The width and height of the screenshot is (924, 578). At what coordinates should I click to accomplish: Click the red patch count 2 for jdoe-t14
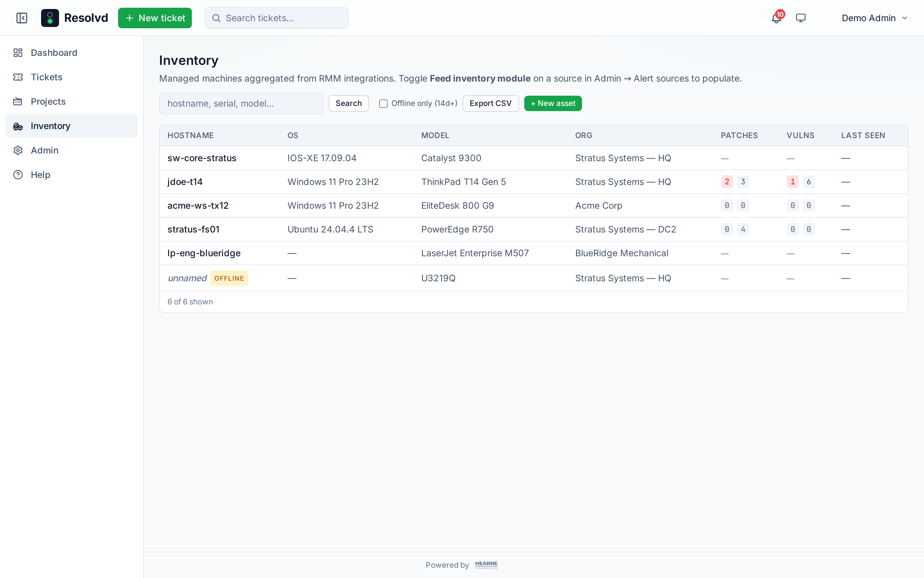tap(727, 182)
